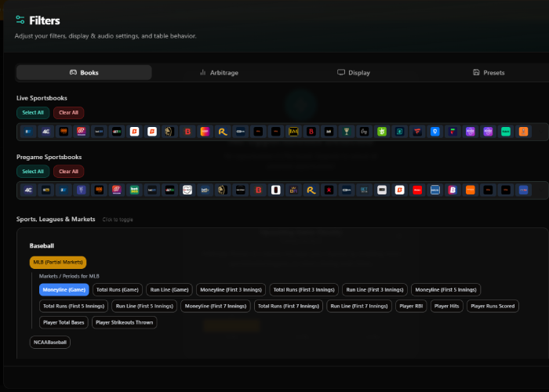Viewport: 549px width, 392px height.
Task: Toggle the green DraftKings crown icon in Live Sportsbooks
Action: click(x=382, y=132)
